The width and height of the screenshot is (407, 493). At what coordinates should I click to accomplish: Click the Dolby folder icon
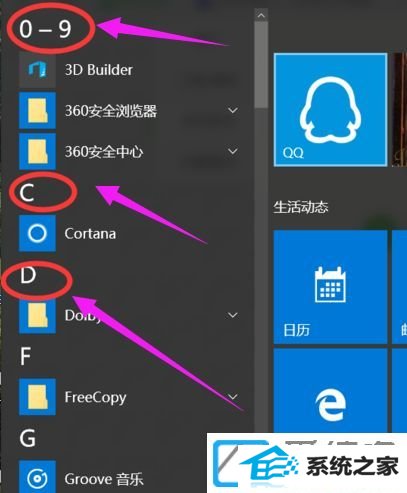coord(37,315)
